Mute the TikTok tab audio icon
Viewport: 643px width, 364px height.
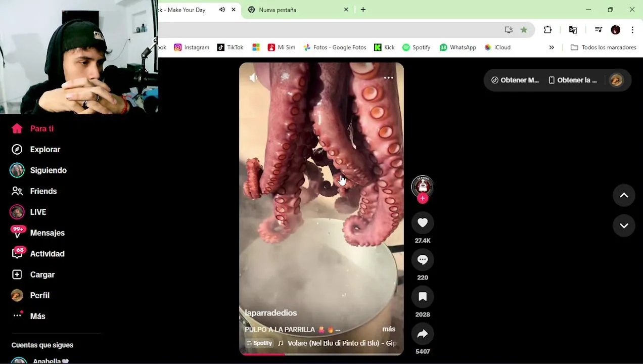[x=222, y=10]
